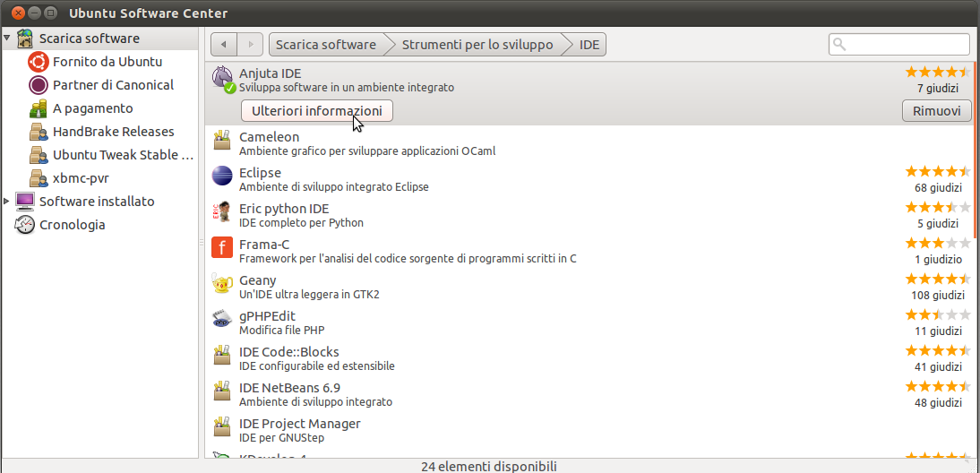The image size is (980, 473).
Task: Click the Frama-C orange icon
Action: (222, 246)
